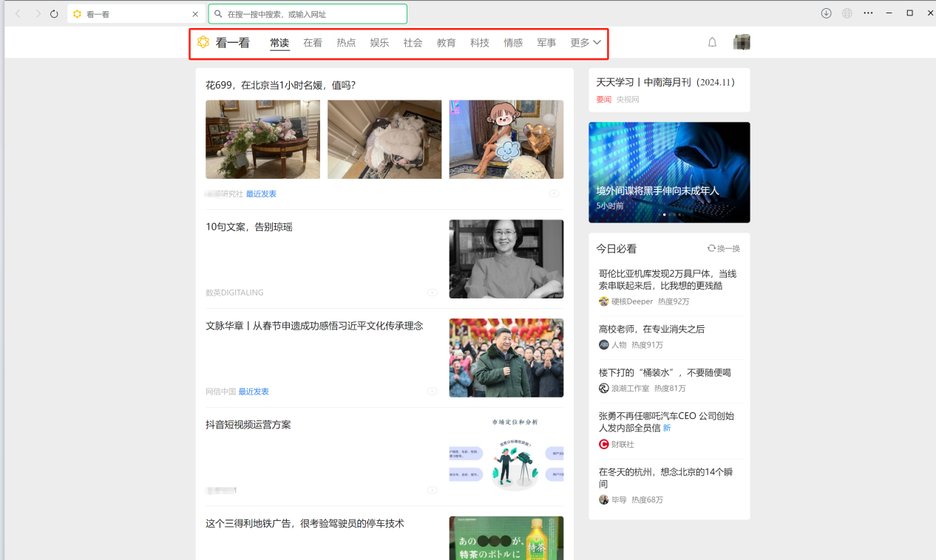Open the 境外间谍将黑手伸向未成年人 banner
Viewport: 936px width, 560px height.
pos(669,172)
